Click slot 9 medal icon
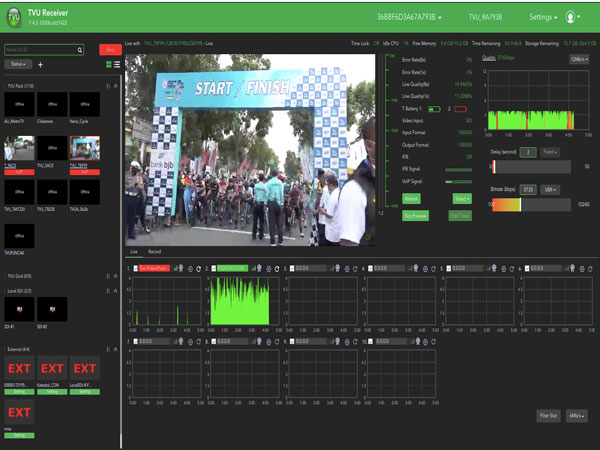The height and width of the screenshot is (450, 600). (338, 341)
